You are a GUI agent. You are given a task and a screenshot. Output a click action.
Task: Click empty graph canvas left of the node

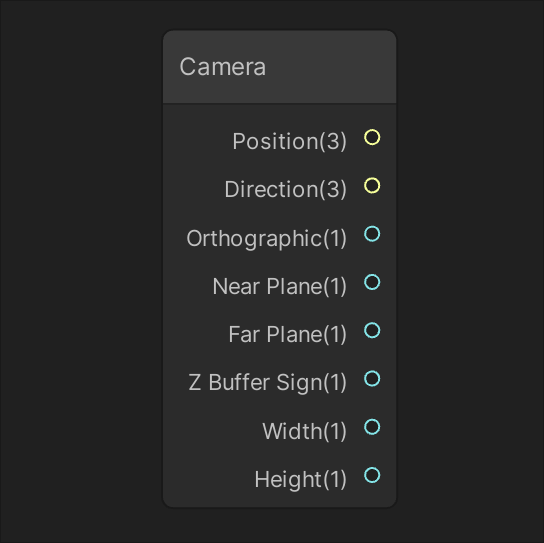[x=82, y=271]
